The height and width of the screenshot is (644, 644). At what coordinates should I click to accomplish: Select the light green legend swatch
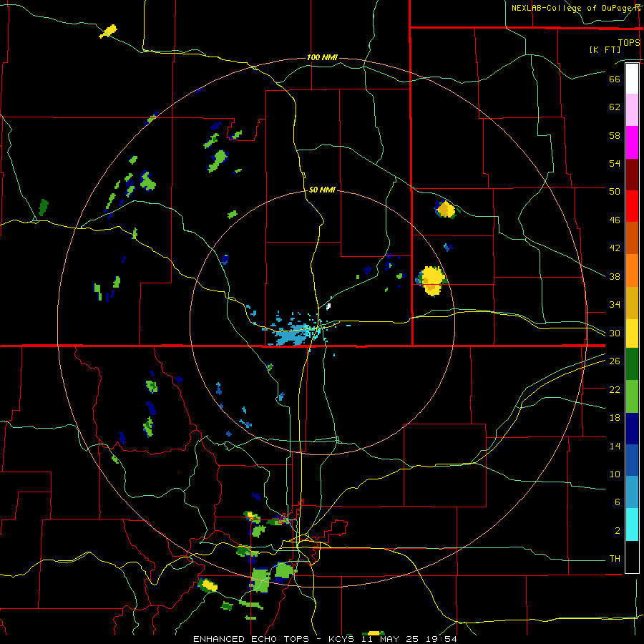pyautogui.click(x=632, y=396)
